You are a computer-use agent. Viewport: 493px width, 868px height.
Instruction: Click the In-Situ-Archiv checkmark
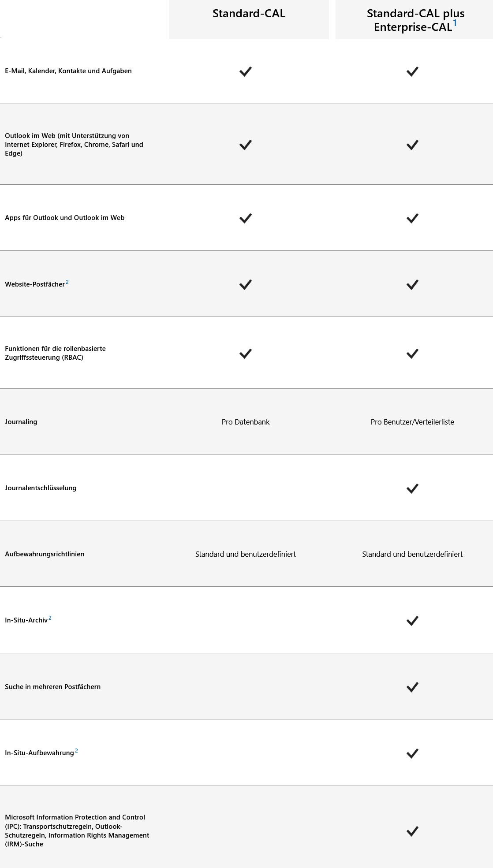tap(412, 621)
